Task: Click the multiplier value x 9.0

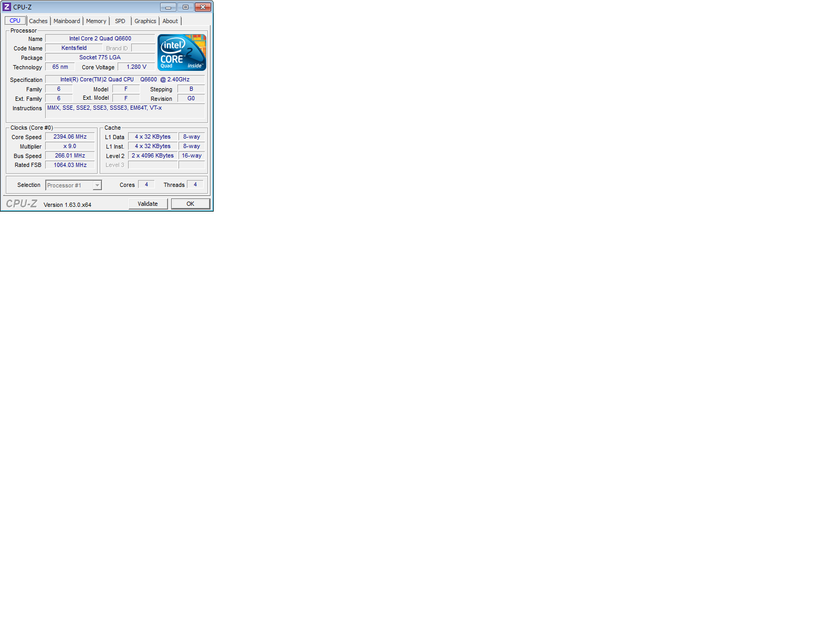Action: [x=70, y=146]
